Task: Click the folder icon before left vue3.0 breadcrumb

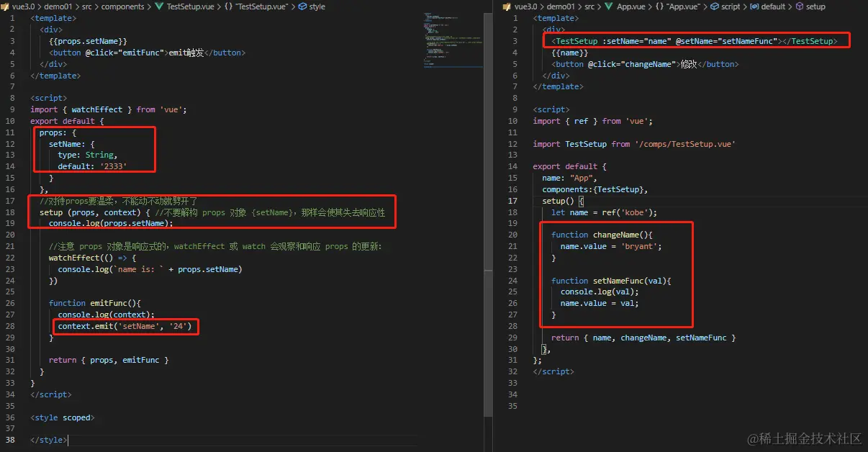Action: [5, 6]
